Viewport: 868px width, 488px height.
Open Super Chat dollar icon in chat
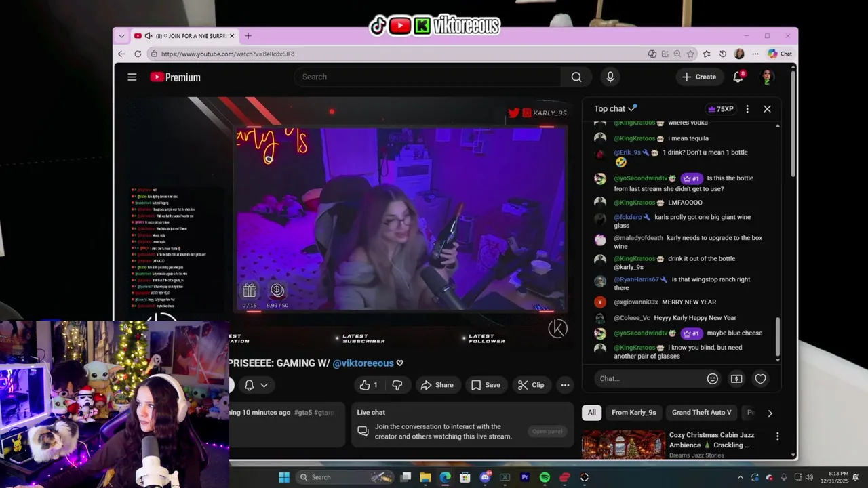[x=736, y=379]
